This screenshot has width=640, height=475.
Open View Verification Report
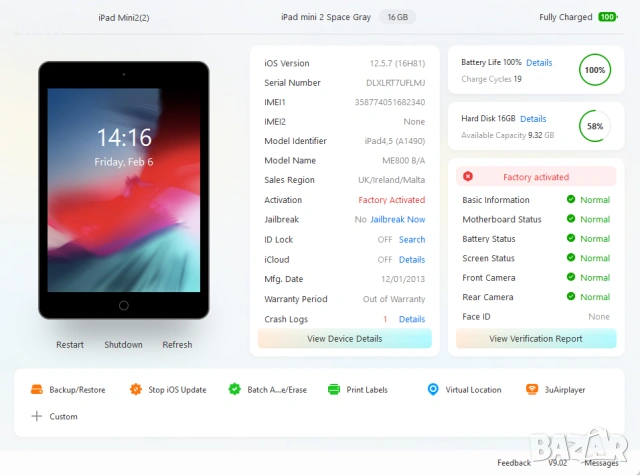tap(536, 339)
